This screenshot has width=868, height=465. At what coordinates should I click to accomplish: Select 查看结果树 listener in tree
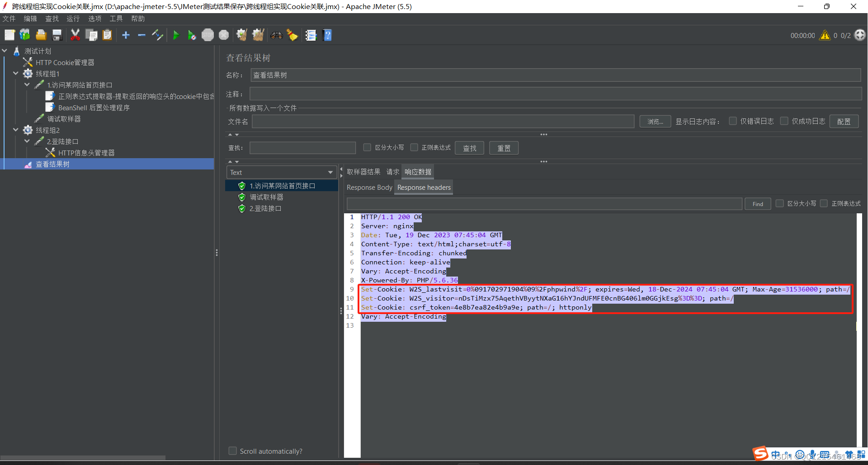tap(52, 164)
